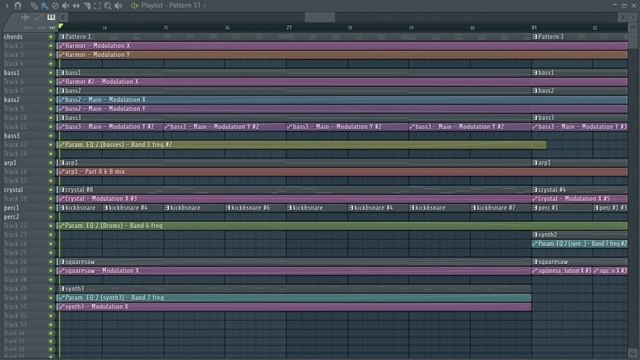Open the playlist options menu arrow

pyautogui.click(x=7, y=6)
